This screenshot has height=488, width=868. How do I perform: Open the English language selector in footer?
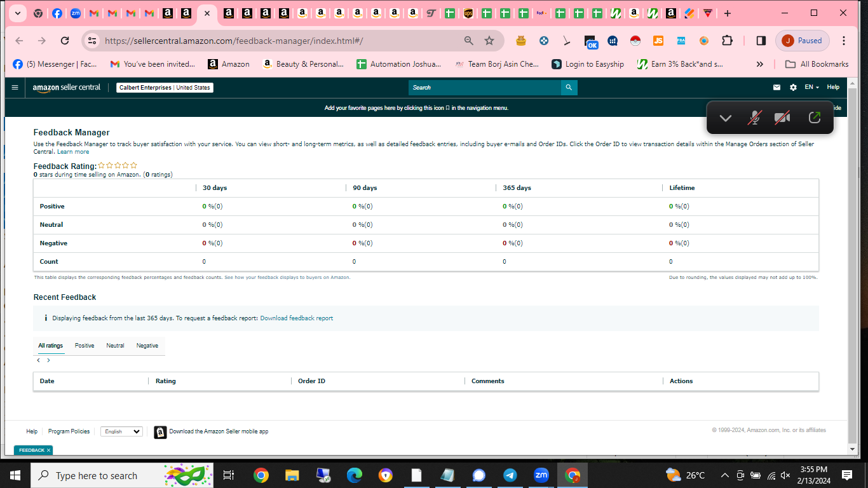tap(121, 431)
